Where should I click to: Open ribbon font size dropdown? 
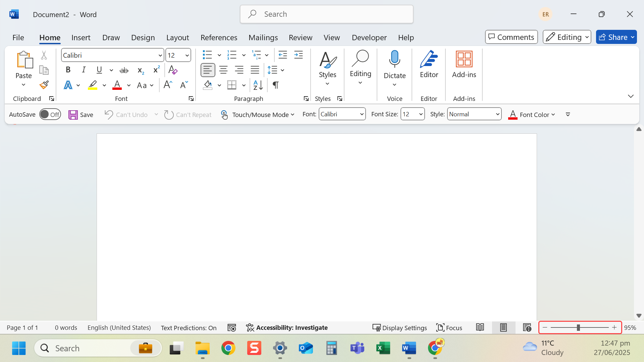coord(187,55)
